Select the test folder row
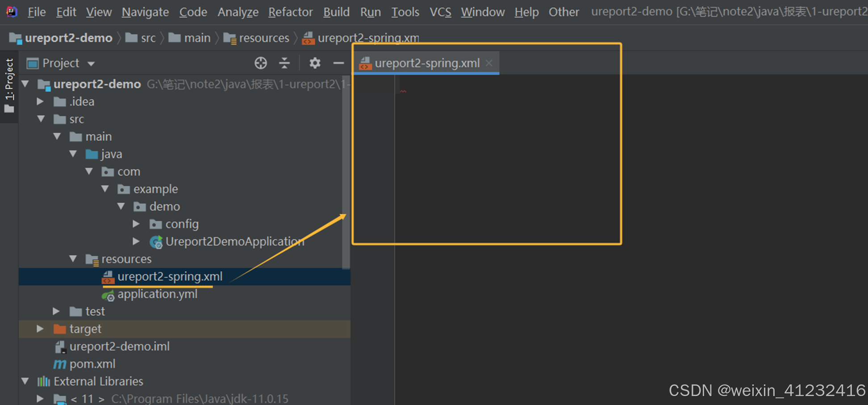This screenshot has width=868, height=405. (x=184, y=312)
